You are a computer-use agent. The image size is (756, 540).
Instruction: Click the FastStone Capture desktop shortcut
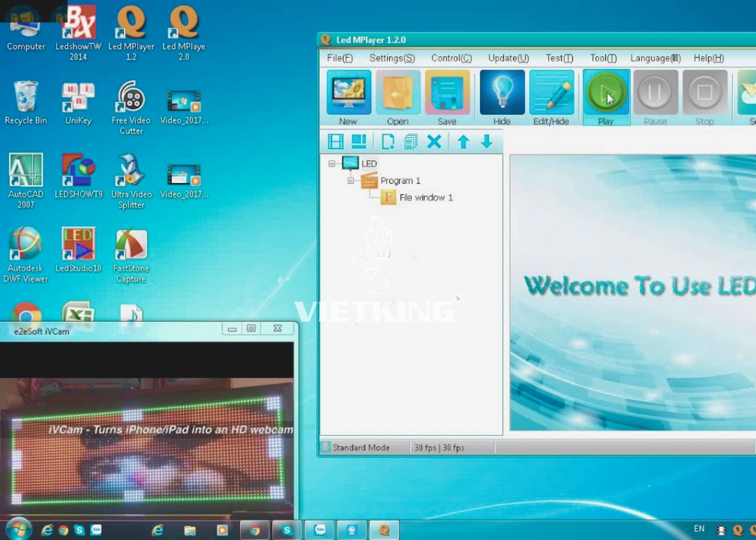click(x=131, y=255)
